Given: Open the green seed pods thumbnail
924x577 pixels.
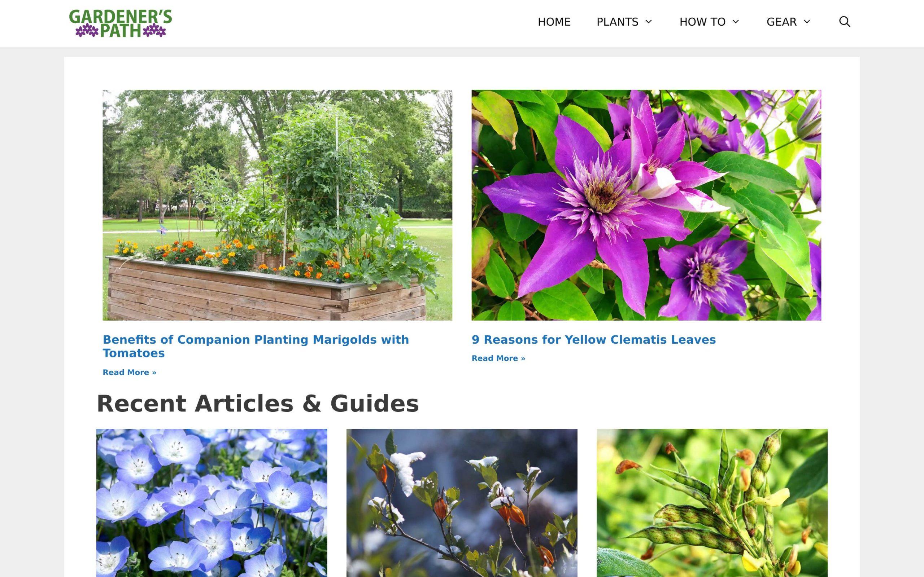Looking at the screenshot, I should click(x=712, y=503).
